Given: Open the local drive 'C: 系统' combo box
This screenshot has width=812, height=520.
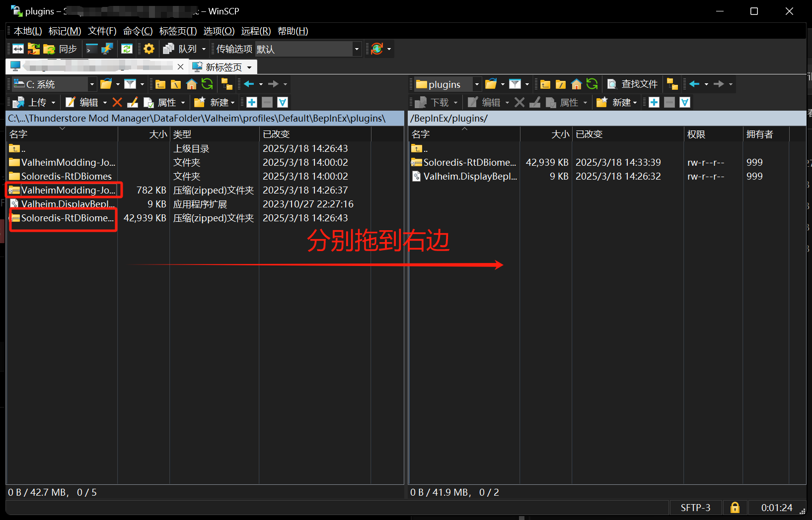Looking at the screenshot, I should click(x=54, y=84).
